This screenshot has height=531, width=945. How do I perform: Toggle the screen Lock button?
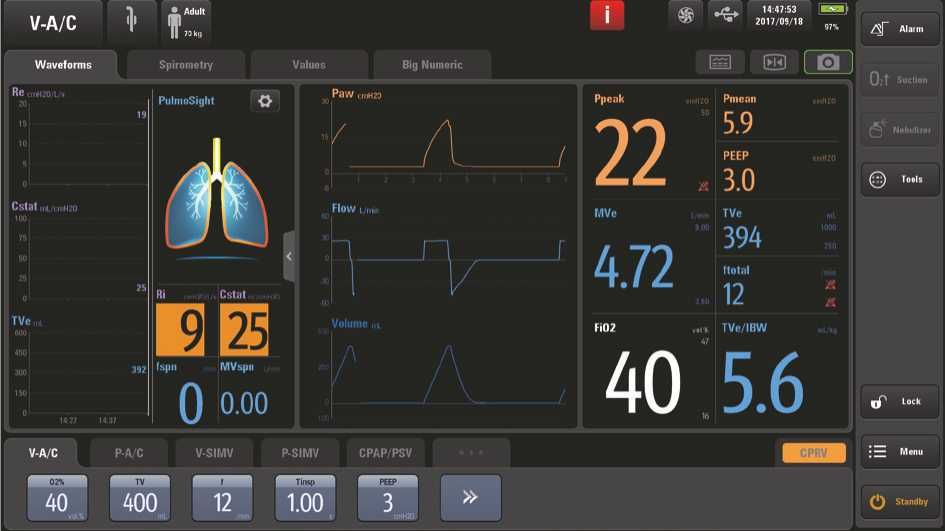(x=899, y=401)
